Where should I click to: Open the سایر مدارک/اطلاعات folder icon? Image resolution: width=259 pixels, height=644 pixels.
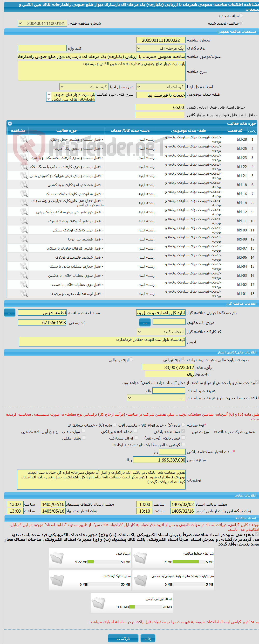[57, 581]
